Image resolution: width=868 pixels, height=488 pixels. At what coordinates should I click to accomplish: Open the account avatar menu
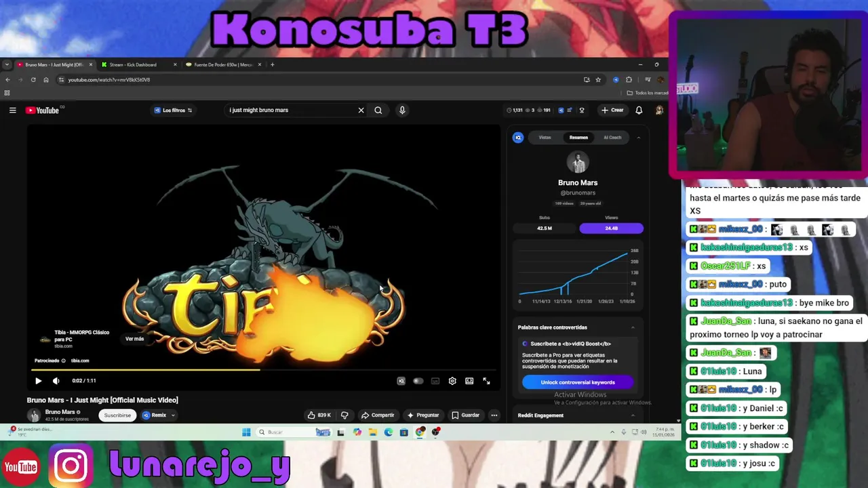[x=659, y=110]
